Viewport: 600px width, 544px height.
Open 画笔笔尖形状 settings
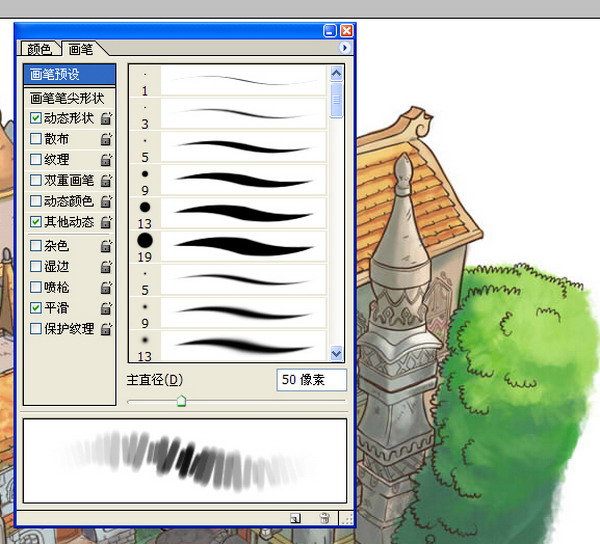(67, 98)
